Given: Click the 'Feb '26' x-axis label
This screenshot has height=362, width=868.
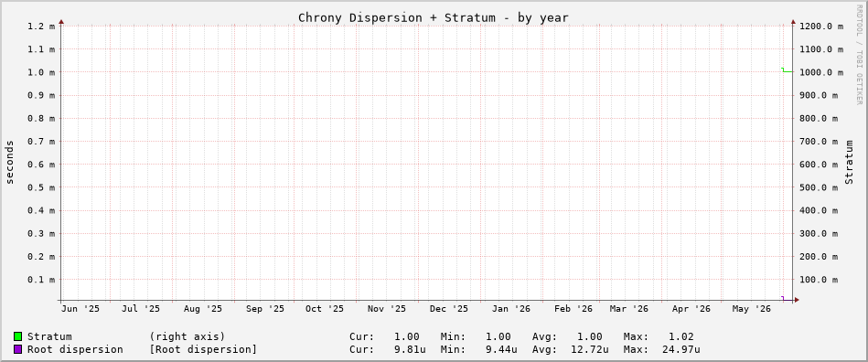Looking at the screenshot, I should (x=573, y=309).
